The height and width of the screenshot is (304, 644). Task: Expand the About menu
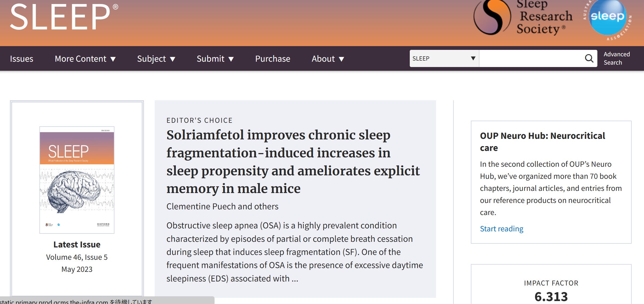[x=328, y=59]
